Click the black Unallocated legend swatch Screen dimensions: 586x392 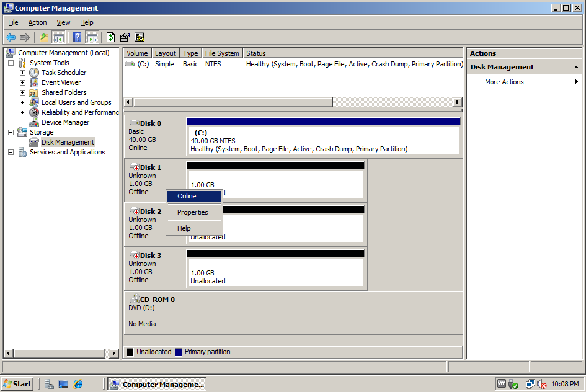pos(130,352)
